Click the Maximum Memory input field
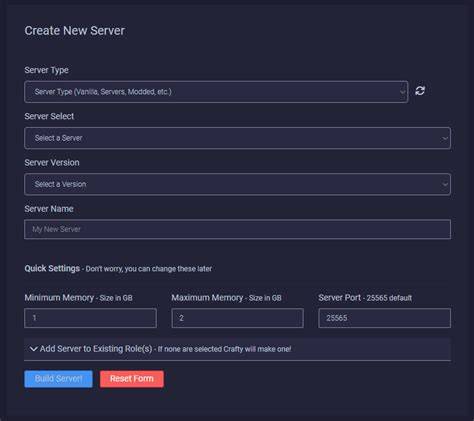The height and width of the screenshot is (421, 474). pyautogui.click(x=237, y=318)
